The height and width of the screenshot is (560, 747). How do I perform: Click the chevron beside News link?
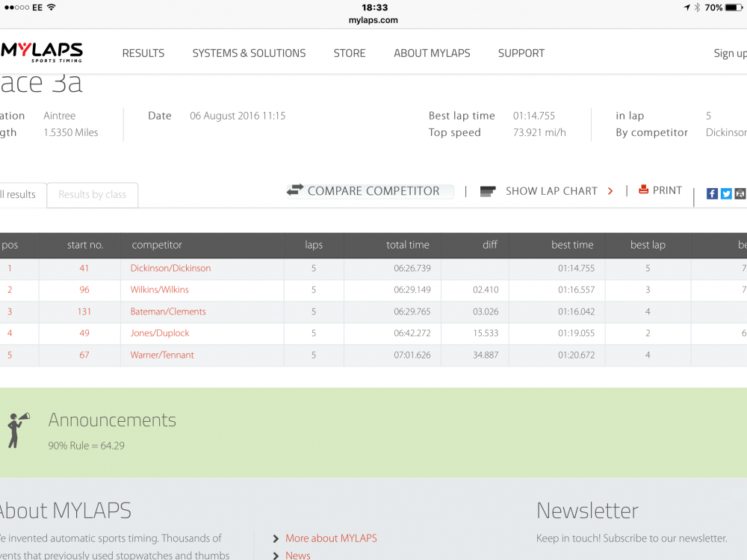point(276,556)
